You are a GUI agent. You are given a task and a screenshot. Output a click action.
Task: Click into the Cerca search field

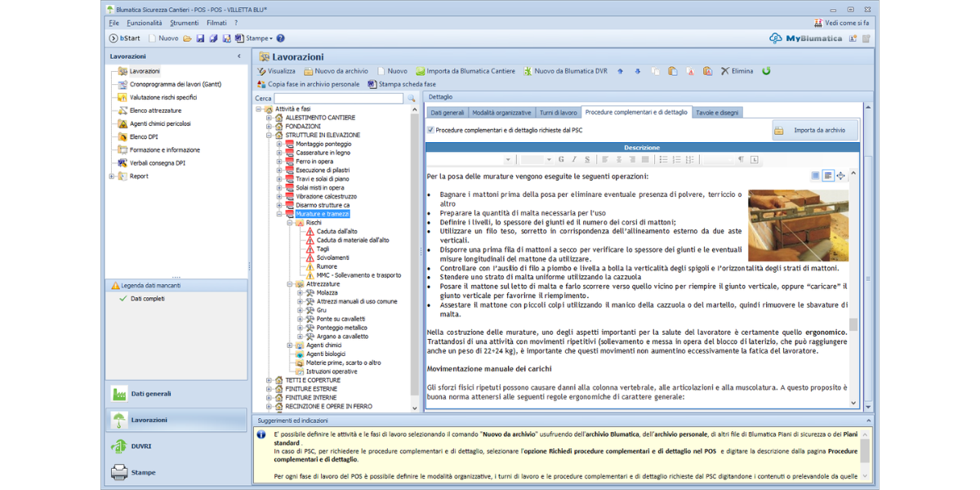[338, 98]
